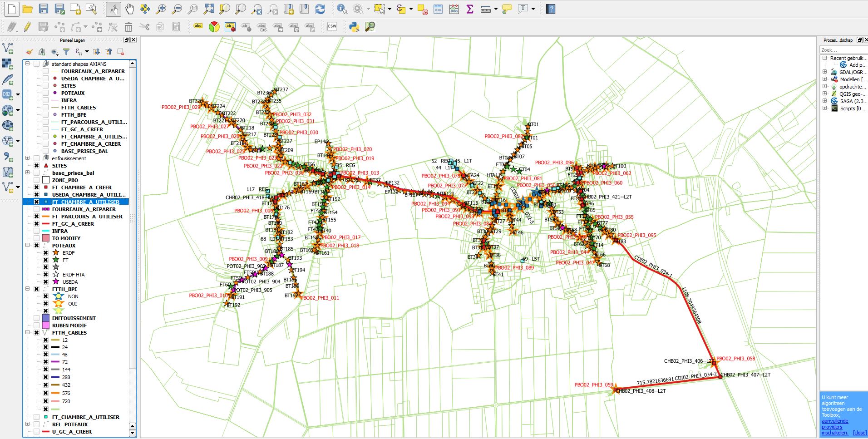This screenshot has height=439, width=868.
Task: Click the Help question mark icon
Action: point(551,9)
